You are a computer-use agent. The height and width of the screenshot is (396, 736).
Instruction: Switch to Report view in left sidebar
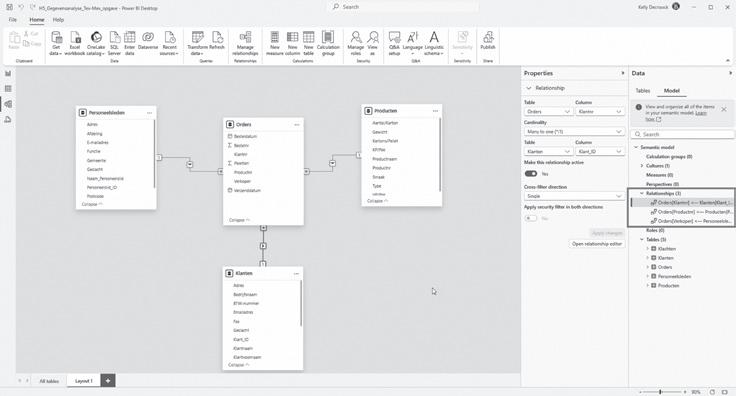(x=8, y=74)
